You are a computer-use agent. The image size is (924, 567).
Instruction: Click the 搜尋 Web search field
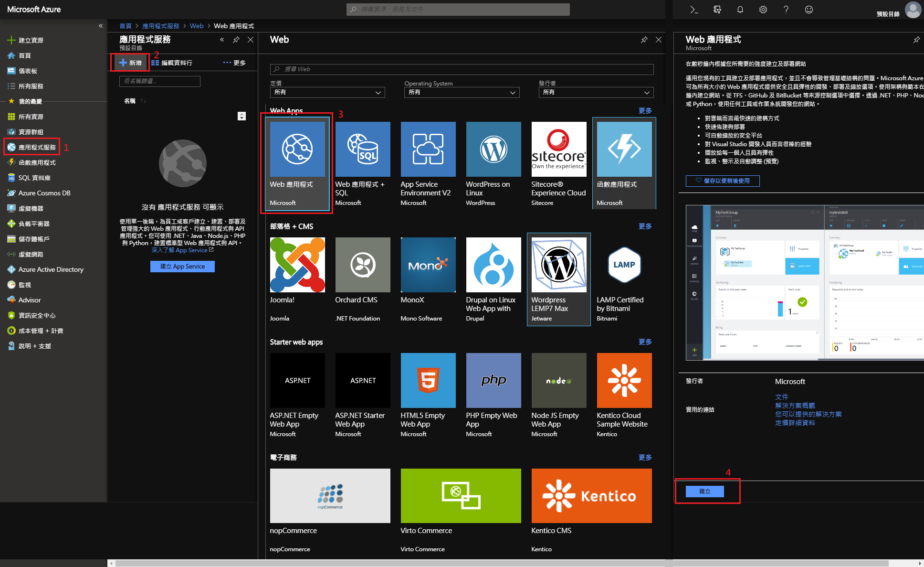(x=461, y=69)
